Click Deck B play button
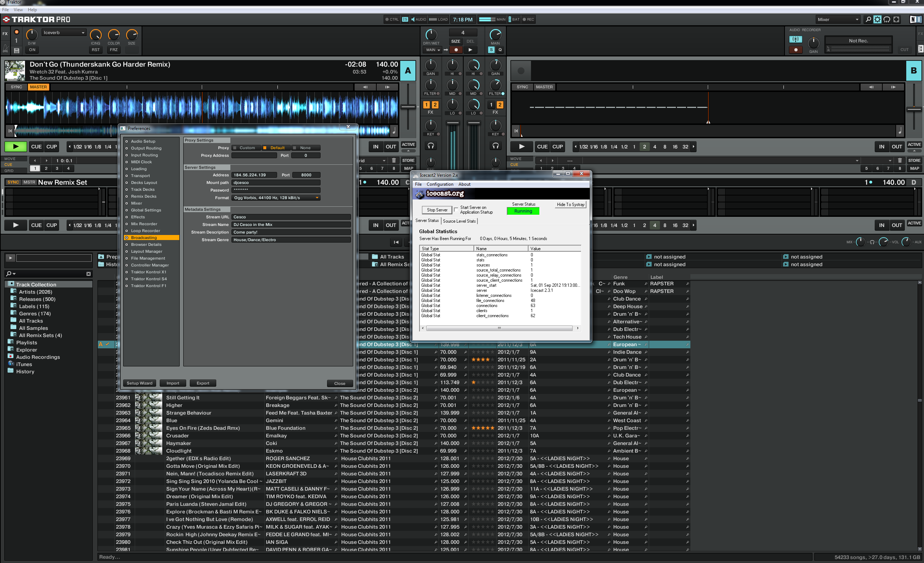Image resolution: width=924 pixels, height=563 pixels. 521,147
